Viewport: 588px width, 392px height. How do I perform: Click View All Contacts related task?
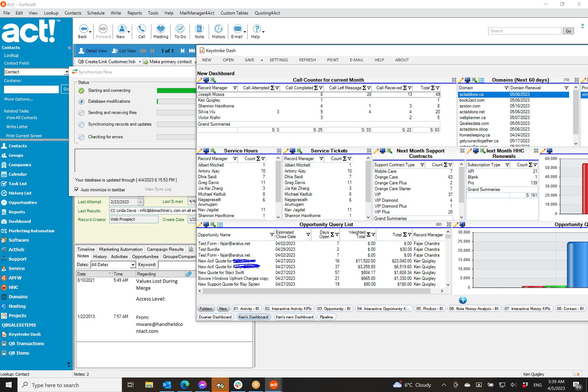click(x=22, y=118)
